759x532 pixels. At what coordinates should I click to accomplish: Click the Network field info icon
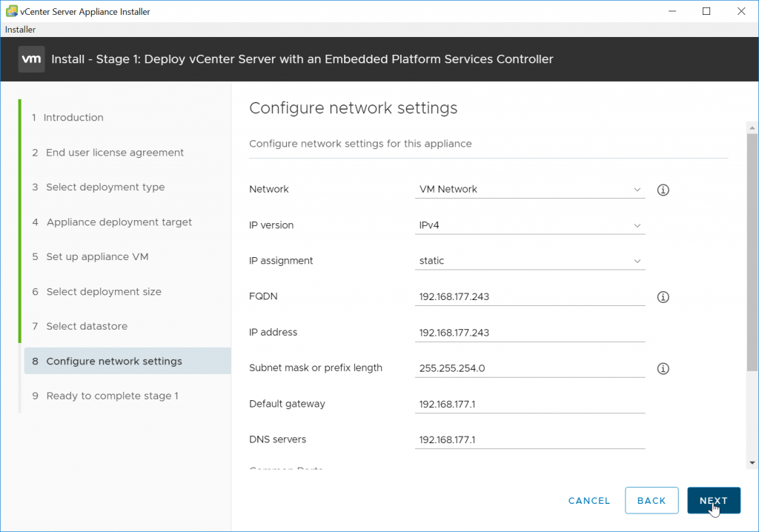663,190
